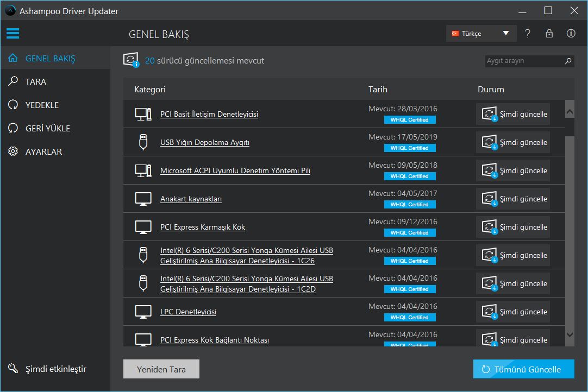The image size is (588, 392).
Task: Click the date Mevcut: 17/05/2019
Action: click(x=403, y=137)
